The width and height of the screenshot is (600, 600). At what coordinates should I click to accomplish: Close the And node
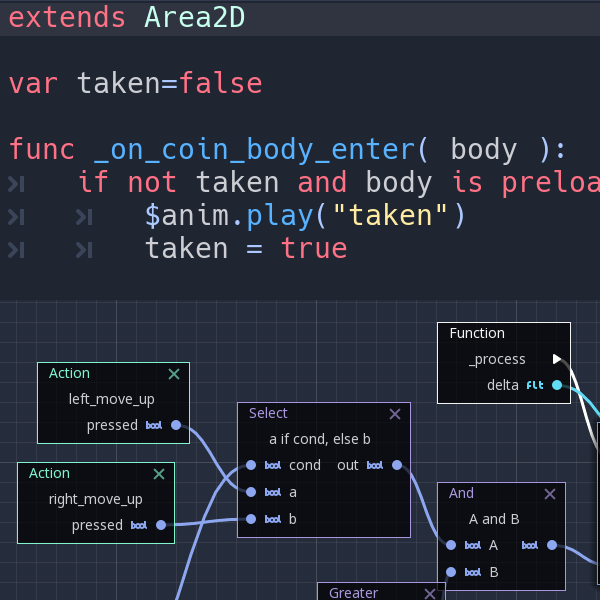(x=549, y=494)
